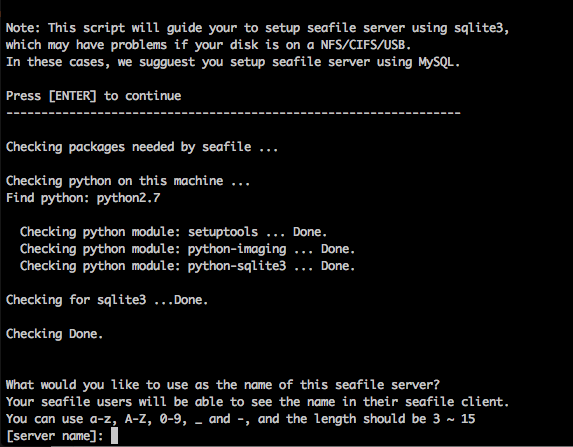The height and width of the screenshot is (447, 573).
Task: Click the "Find python: python2.7" line
Action: click(x=83, y=198)
